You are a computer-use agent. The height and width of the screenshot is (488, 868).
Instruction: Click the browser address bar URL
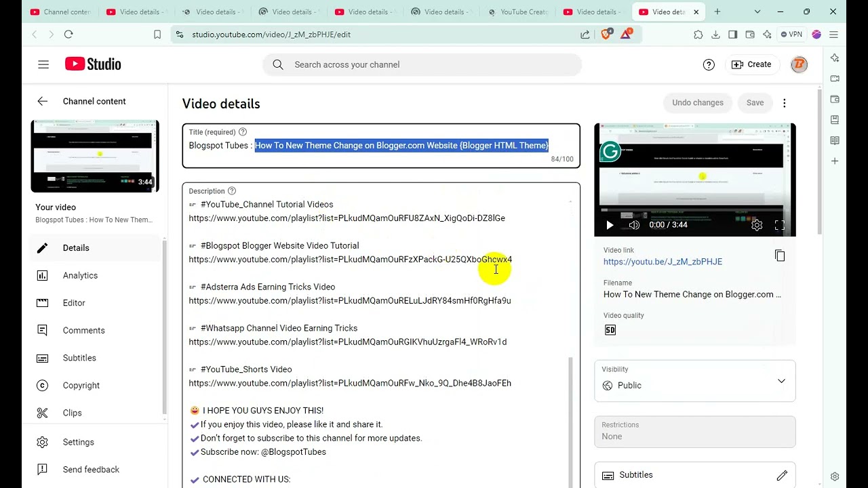271,35
